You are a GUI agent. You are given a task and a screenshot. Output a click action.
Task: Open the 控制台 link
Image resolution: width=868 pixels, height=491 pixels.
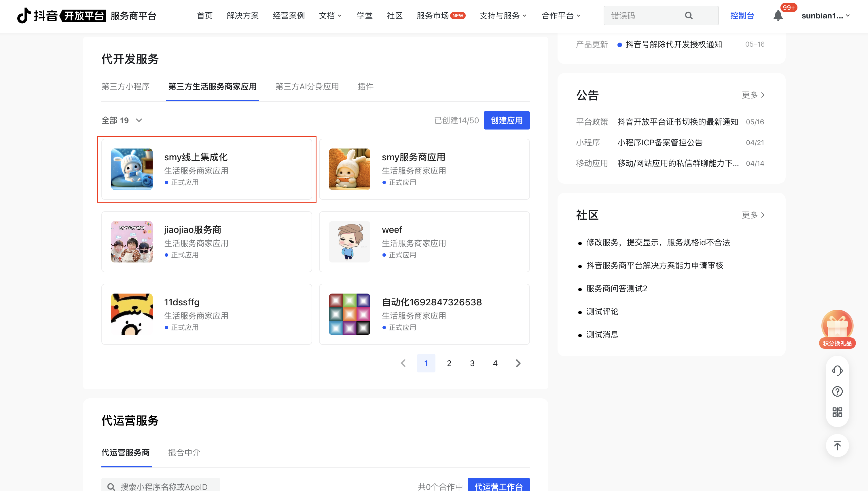tap(742, 16)
